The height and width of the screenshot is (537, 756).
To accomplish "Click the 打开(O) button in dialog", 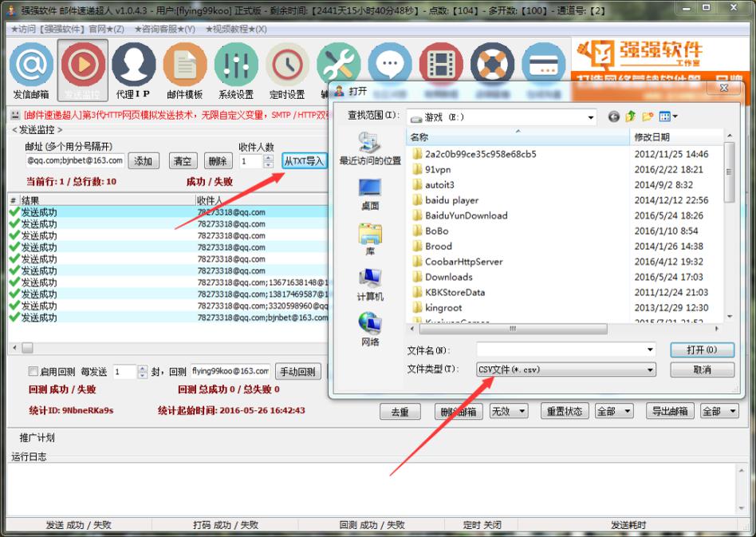I will coord(702,349).
